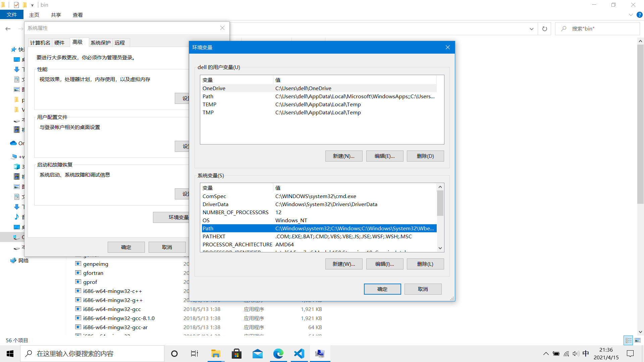Expand the ribbon with chevron arrow
The image size is (644, 362).
[x=631, y=15]
